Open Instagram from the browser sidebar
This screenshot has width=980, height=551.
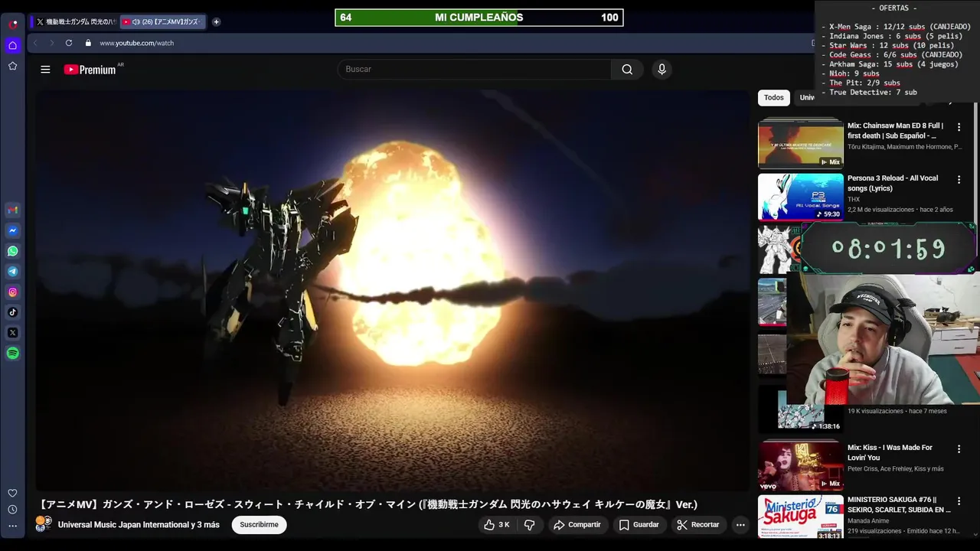pos(13,292)
